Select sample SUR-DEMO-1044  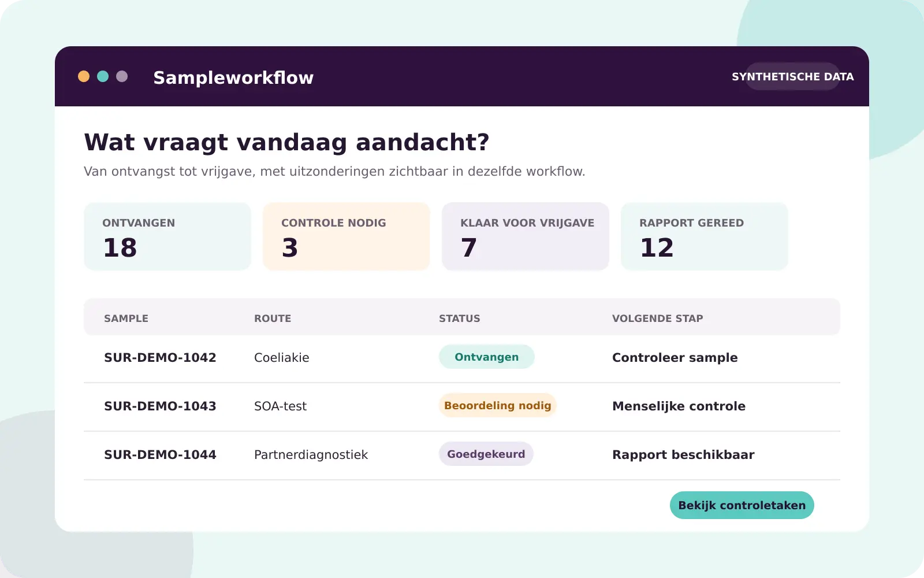[x=160, y=454]
